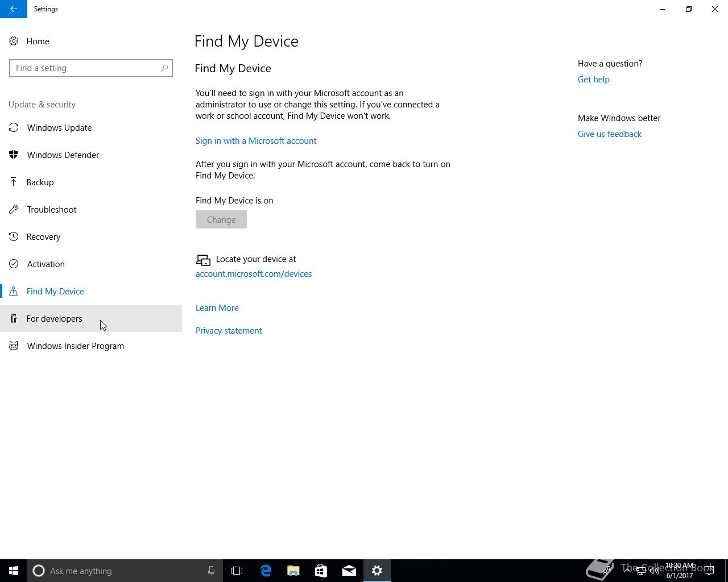Click the greyed Change button
The image size is (728, 582).
click(221, 219)
